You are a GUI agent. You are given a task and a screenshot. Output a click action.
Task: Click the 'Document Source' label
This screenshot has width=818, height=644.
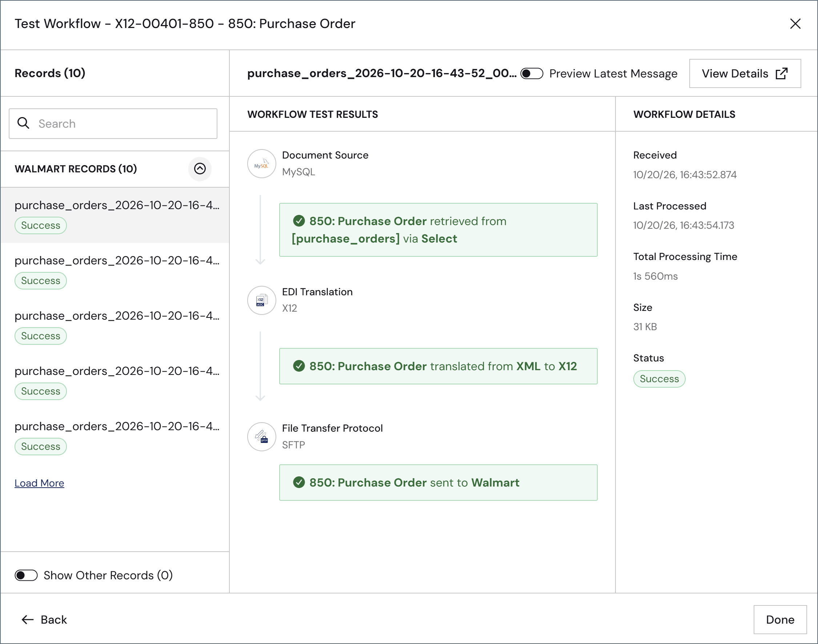pos(325,155)
